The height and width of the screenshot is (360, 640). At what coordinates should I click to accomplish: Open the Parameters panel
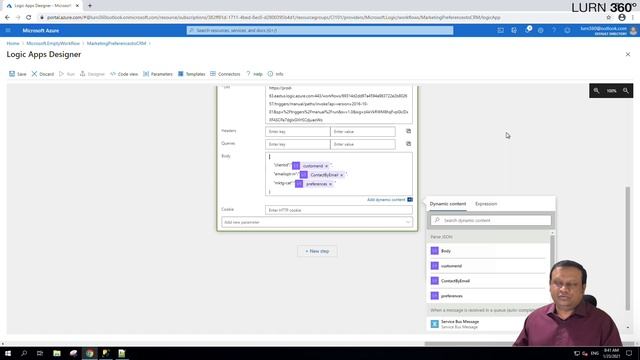[x=158, y=74]
